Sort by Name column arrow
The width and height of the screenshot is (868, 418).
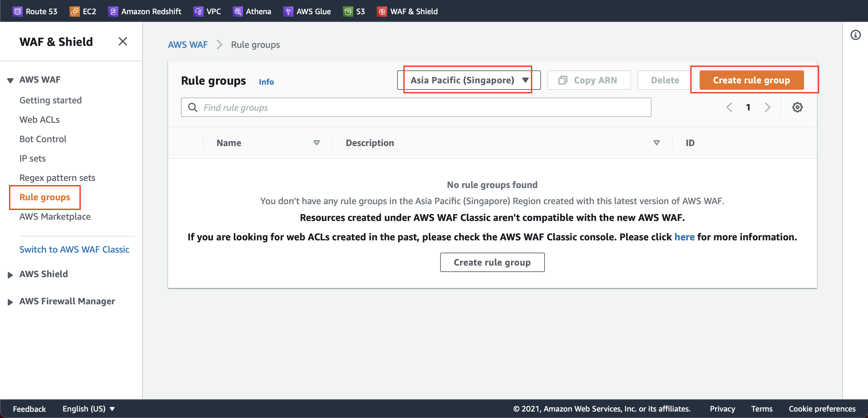tap(316, 143)
